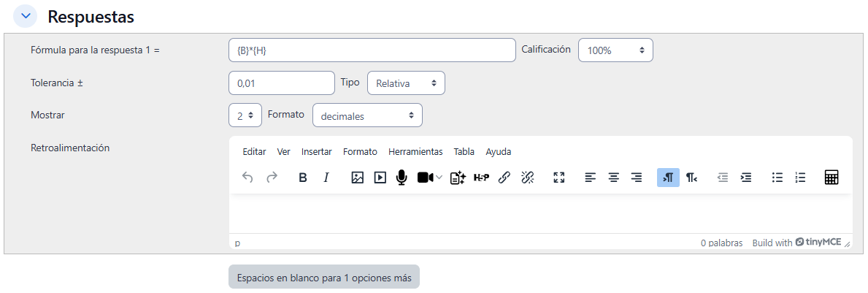This screenshot has width=868, height=293.
Task: Toggle right-to-left text direction
Action: click(691, 178)
